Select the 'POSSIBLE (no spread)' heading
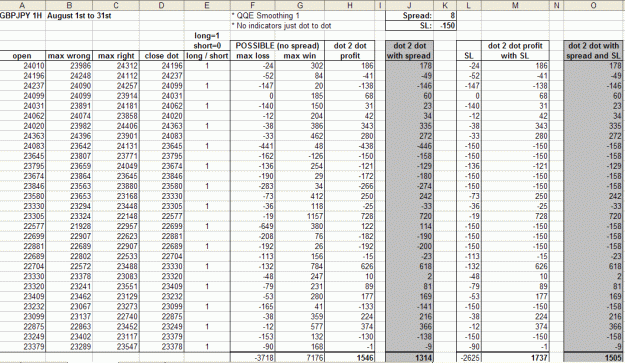The width and height of the screenshot is (625, 363). [277, 45]
